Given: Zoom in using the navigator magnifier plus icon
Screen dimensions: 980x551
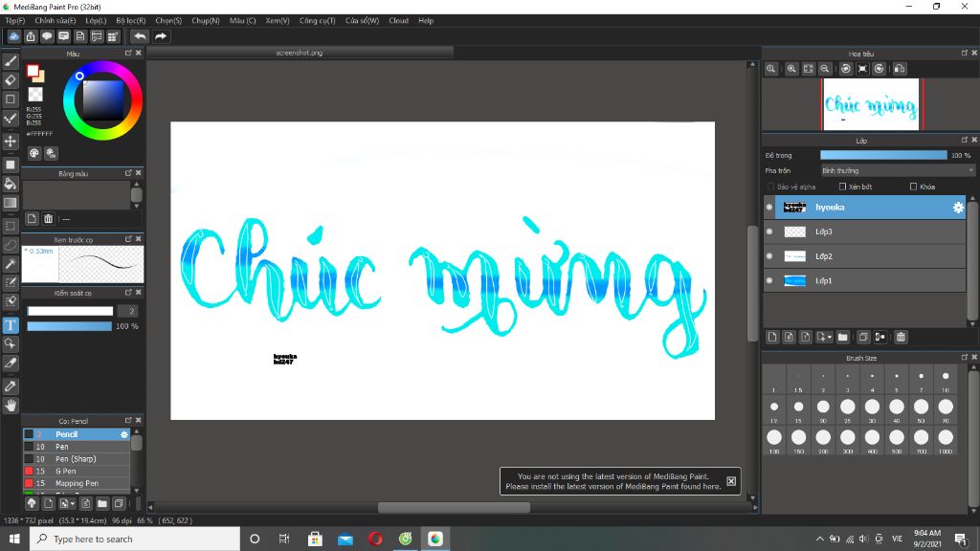Looking at the screenshot, I should pyautogui.click(x=791, y=69).
